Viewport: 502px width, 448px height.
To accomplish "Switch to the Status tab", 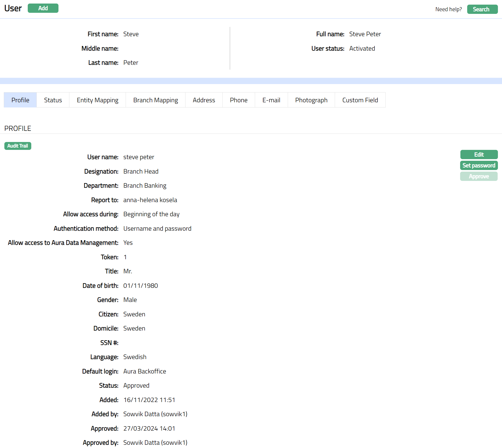I will (53, 100).
